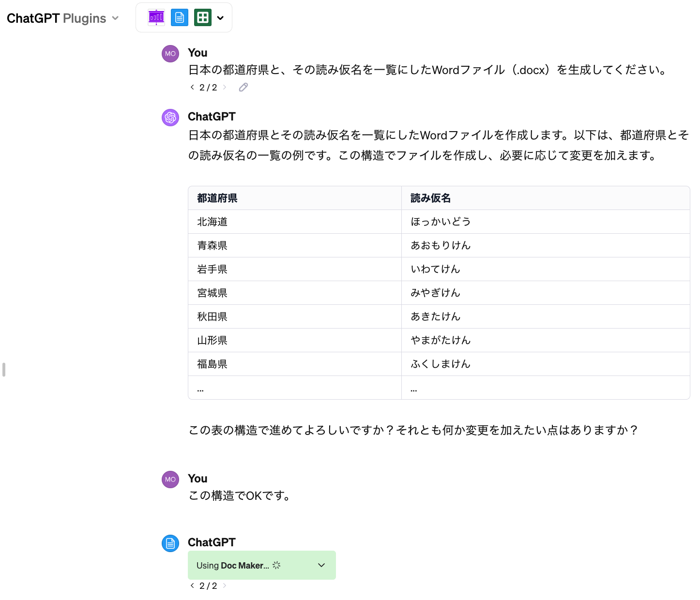Go to previous version of first user message
This screenshot has height=600, width=700.
click(192, 87)
